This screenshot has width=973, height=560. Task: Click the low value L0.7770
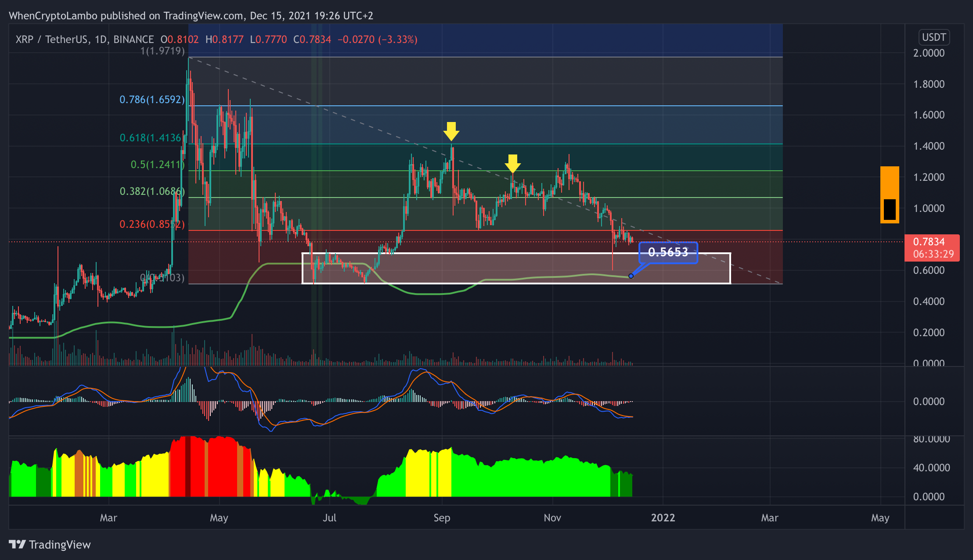point(268,39)
